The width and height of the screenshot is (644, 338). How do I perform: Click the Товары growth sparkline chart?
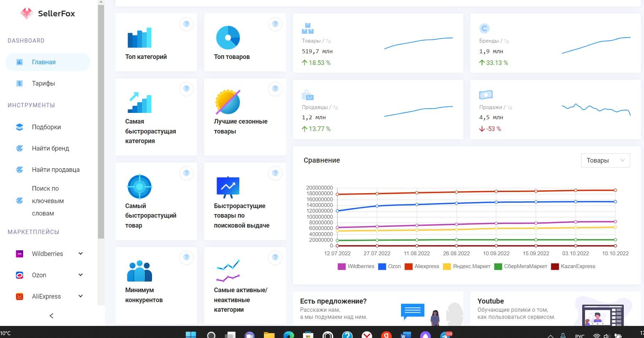[419, 43]
